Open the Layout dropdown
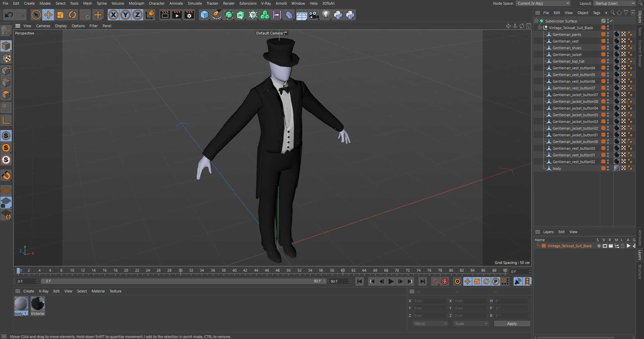This screenshot has width=644, height=339. (614, 3)
